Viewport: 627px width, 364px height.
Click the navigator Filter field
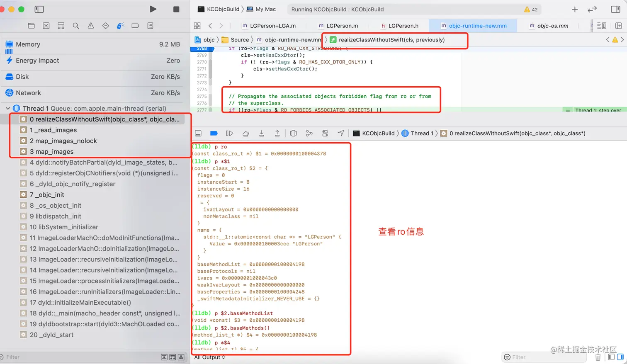point(79,357)
